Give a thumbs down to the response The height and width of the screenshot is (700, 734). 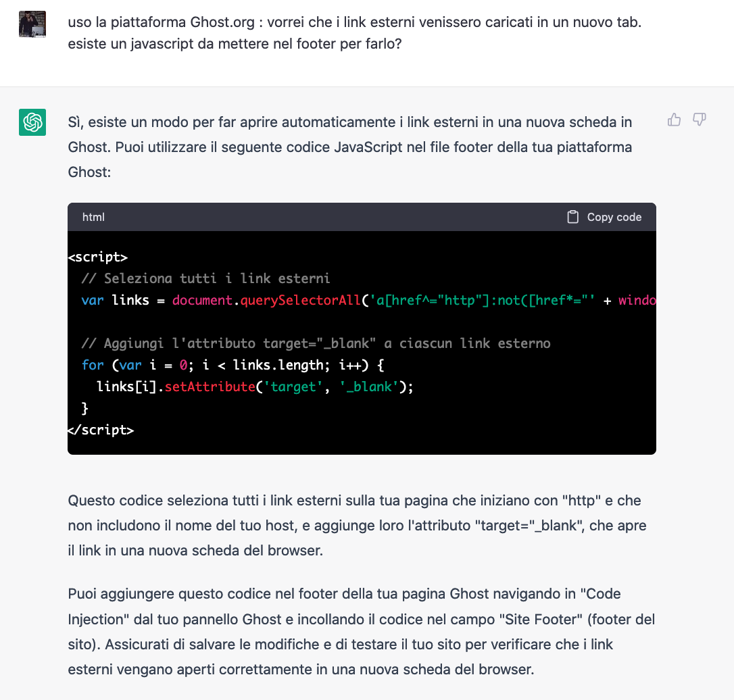pos(700,119)
